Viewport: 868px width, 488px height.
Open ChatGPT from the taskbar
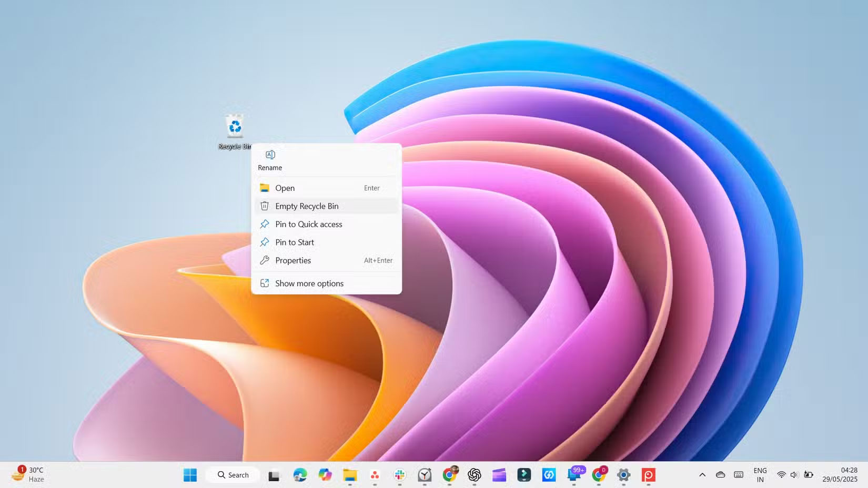[475, 475]
